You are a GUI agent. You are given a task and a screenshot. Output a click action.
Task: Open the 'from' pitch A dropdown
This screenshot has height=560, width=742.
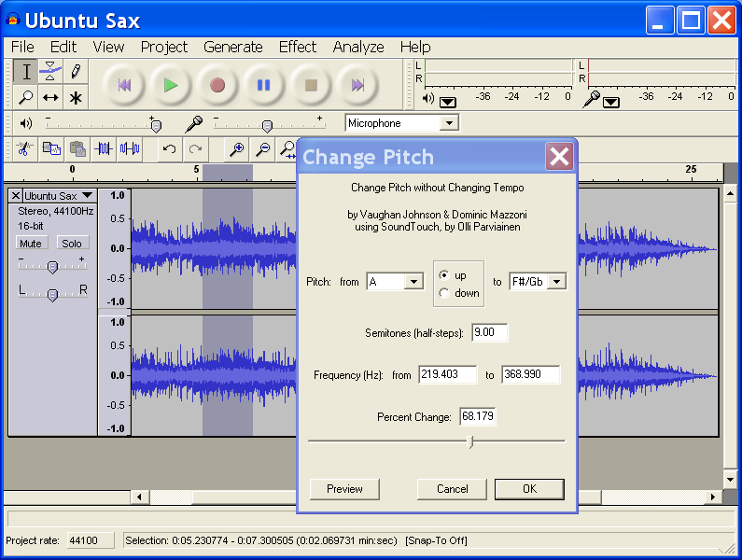click(413, 282)
